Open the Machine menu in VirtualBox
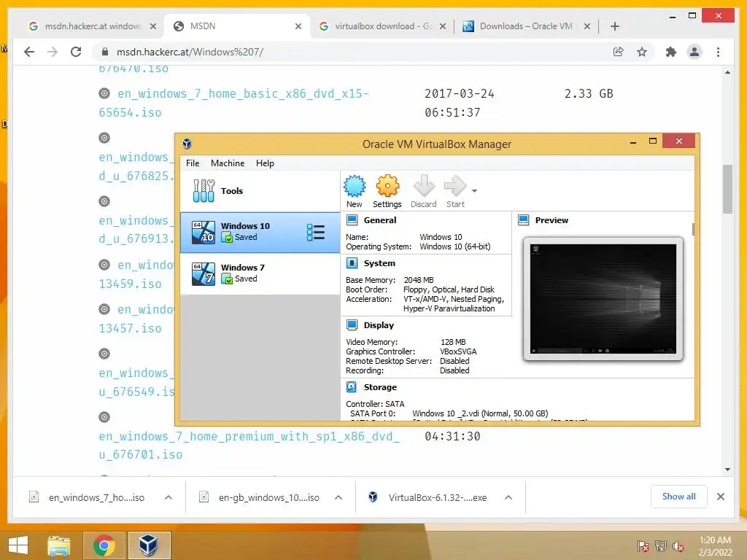 coord(228,163)
